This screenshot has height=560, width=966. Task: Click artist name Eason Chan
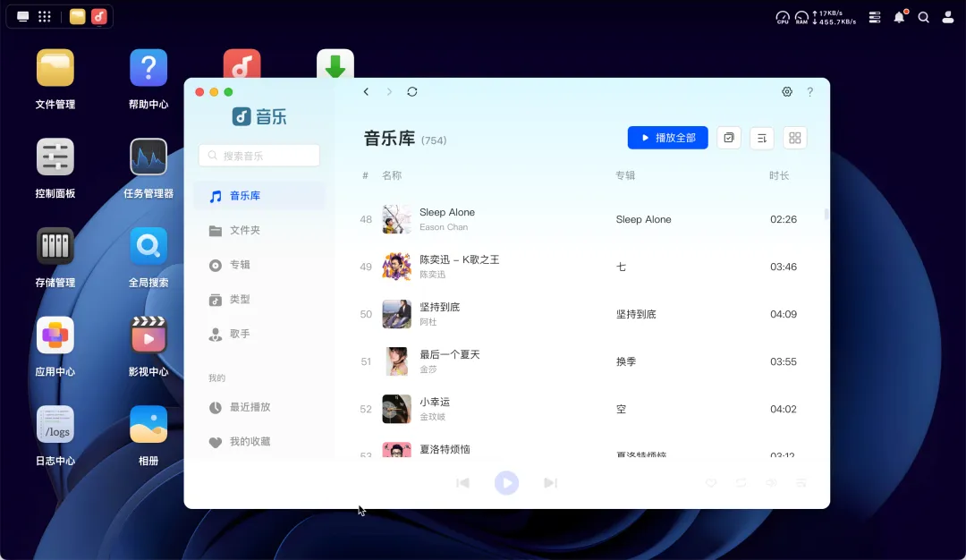pyautogui.click(x=444, y=227)
